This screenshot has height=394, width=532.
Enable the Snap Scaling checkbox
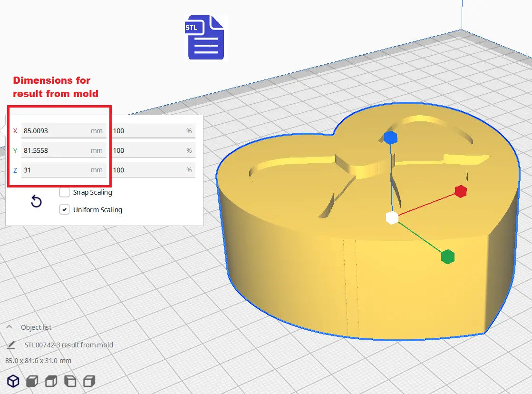pos(65,192)
